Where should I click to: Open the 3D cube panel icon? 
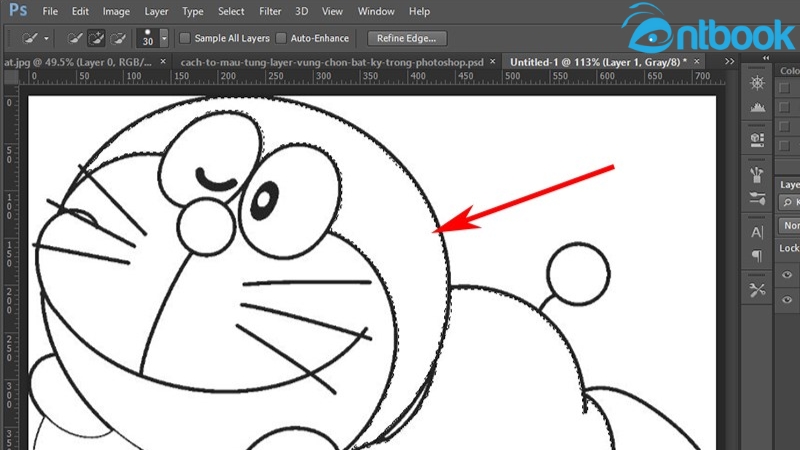(x=757, y=139)
